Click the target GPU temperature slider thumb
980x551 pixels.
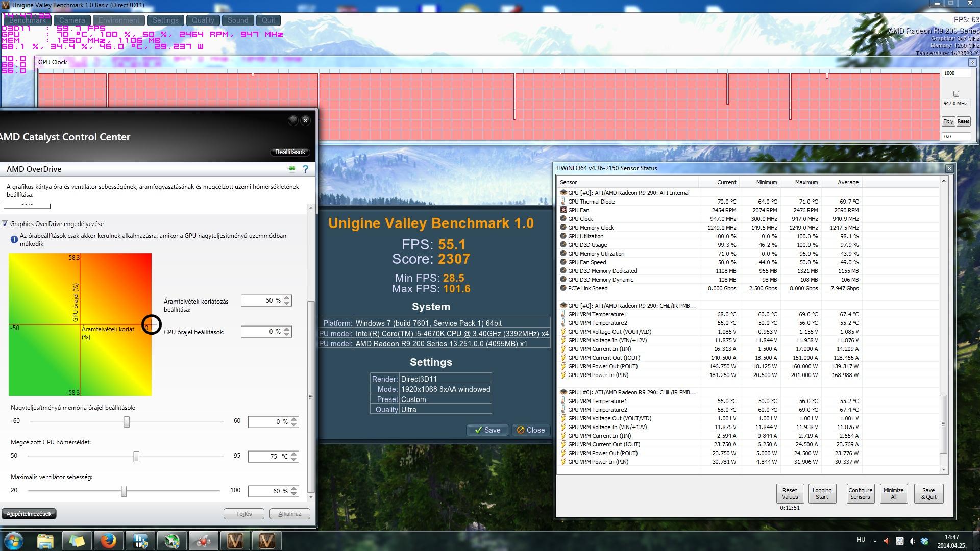coord(136,457)
